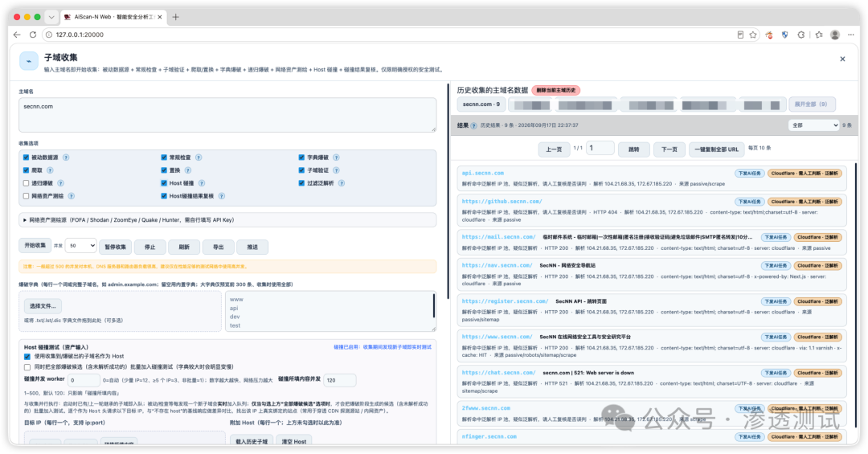
Task: Click the 删除当前主域历史 red button
Action: click(556, 90)
